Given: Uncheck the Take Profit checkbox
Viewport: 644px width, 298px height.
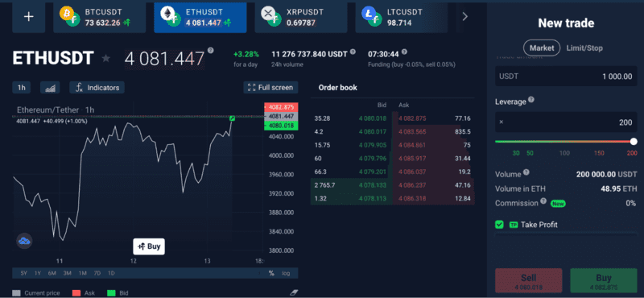Looking at the screenshot, I should pos(499,225).
